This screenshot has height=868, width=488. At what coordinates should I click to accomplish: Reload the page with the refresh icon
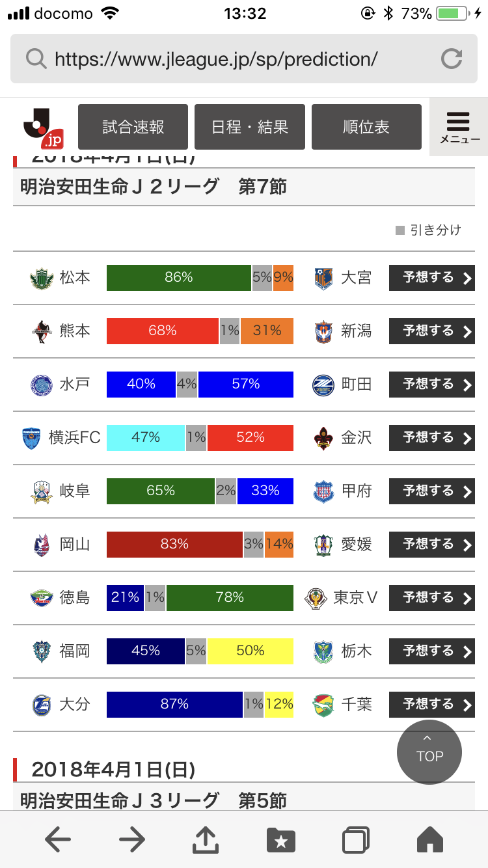pos(451,59)
